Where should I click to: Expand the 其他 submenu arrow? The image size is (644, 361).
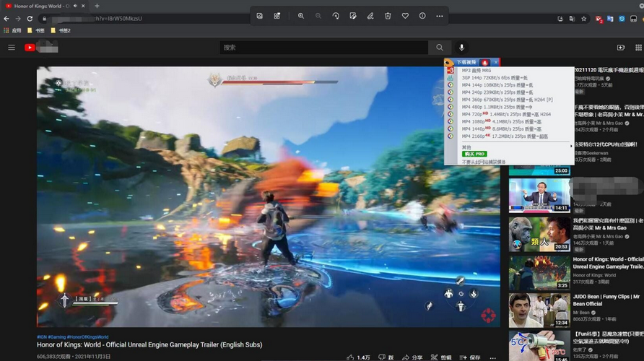coord(571,147)
